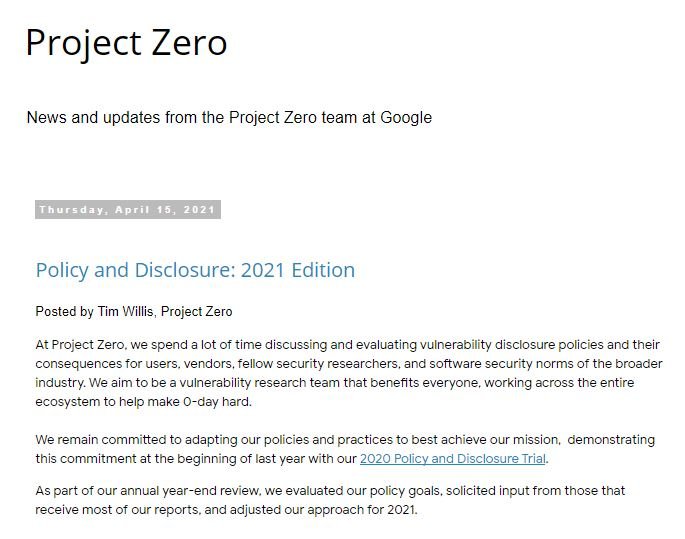The image size is (685, 539).
Task: Click the Thursday, April 15, 2021 date header
Action: (128, 210)
